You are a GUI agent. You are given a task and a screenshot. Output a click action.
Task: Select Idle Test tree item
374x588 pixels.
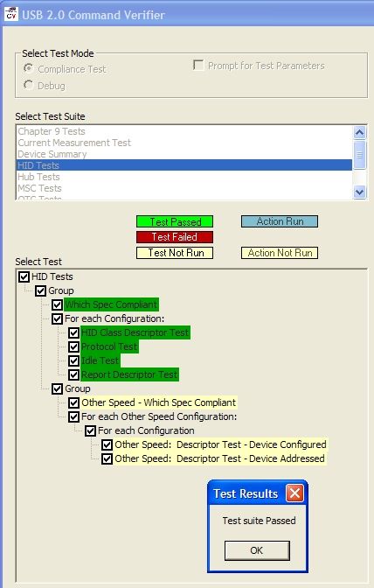coord(100,360)
